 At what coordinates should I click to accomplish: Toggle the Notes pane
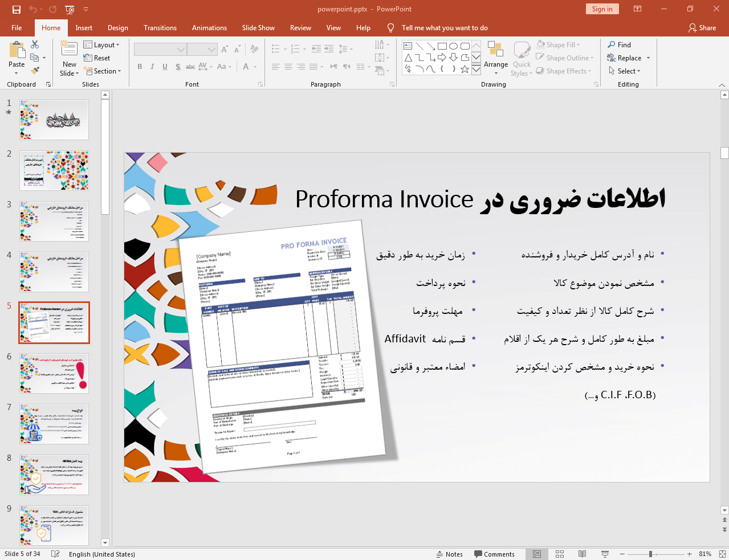(450, 554)
